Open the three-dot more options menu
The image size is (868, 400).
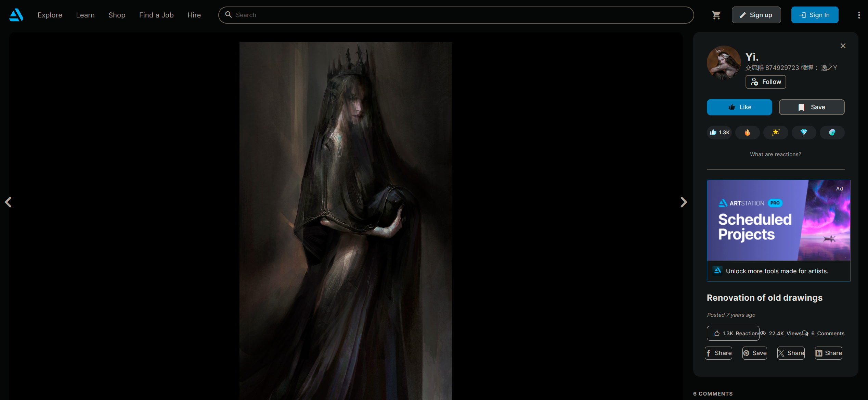[x=859, y=15]
